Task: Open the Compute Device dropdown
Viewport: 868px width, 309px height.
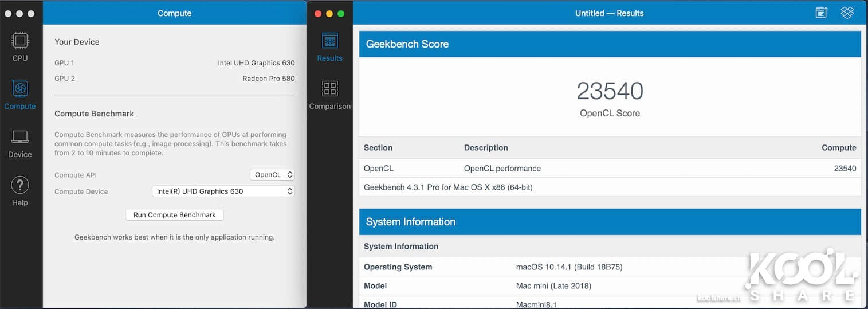Action: point(223,191)
